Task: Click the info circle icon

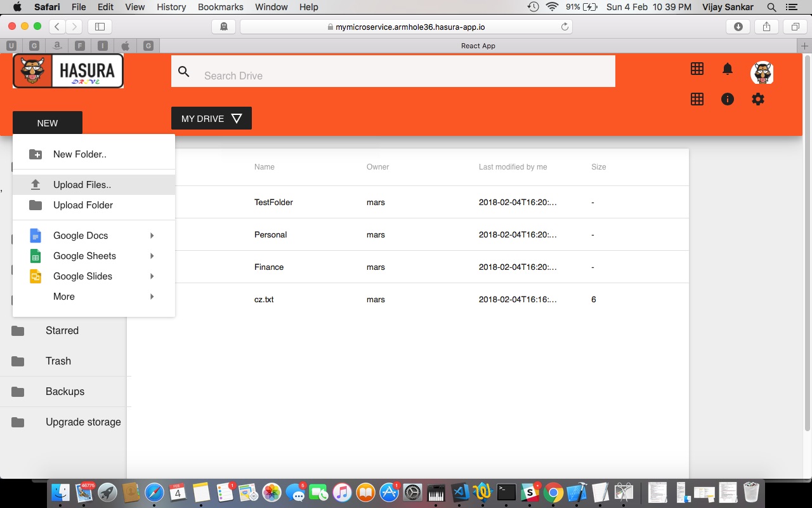Action: click(x=728, y=99)
